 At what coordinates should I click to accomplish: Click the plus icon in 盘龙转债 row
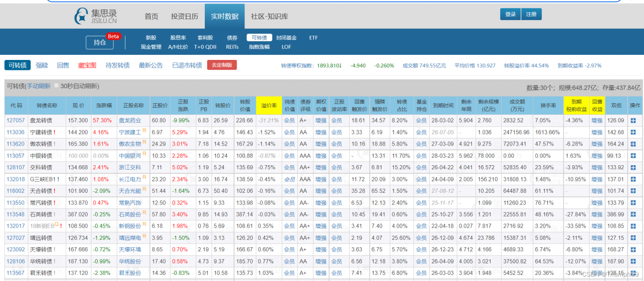pos(632,121)
